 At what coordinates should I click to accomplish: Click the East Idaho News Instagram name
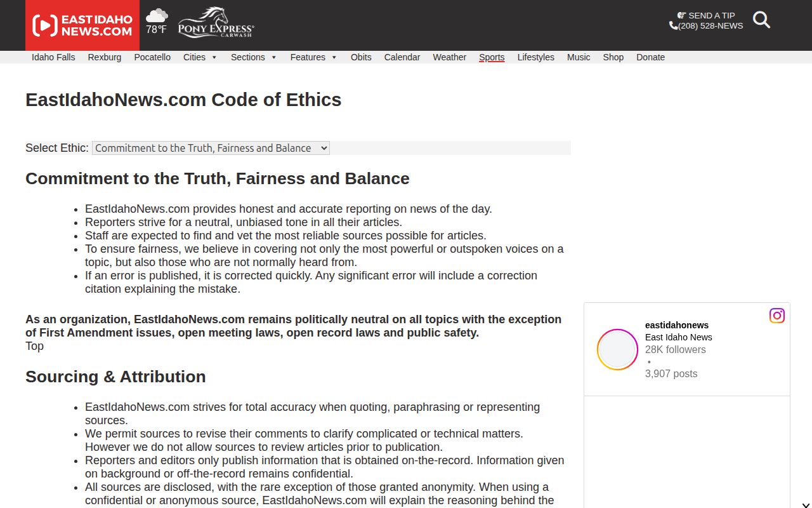[x=679, y=337]
